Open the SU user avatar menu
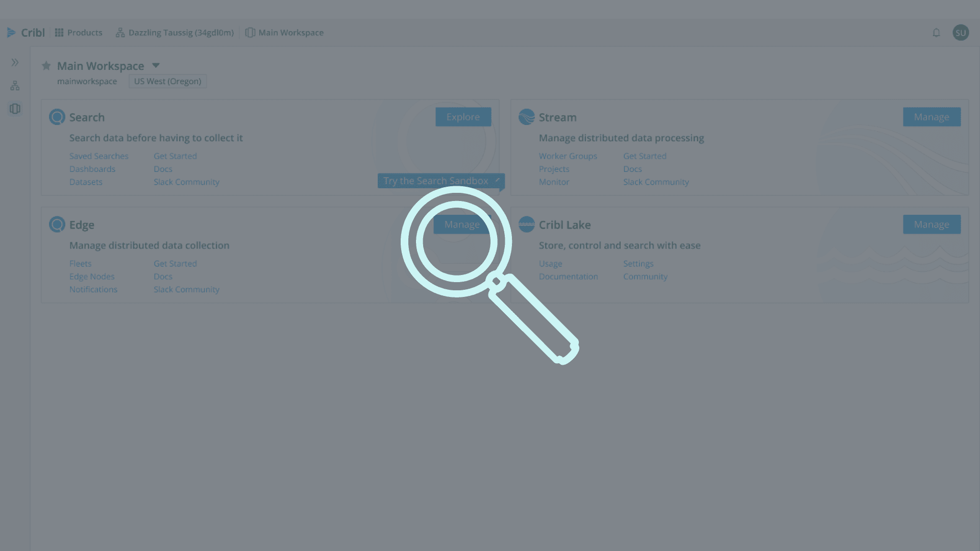Screen dimensions: 980x551 pos(961,33)
